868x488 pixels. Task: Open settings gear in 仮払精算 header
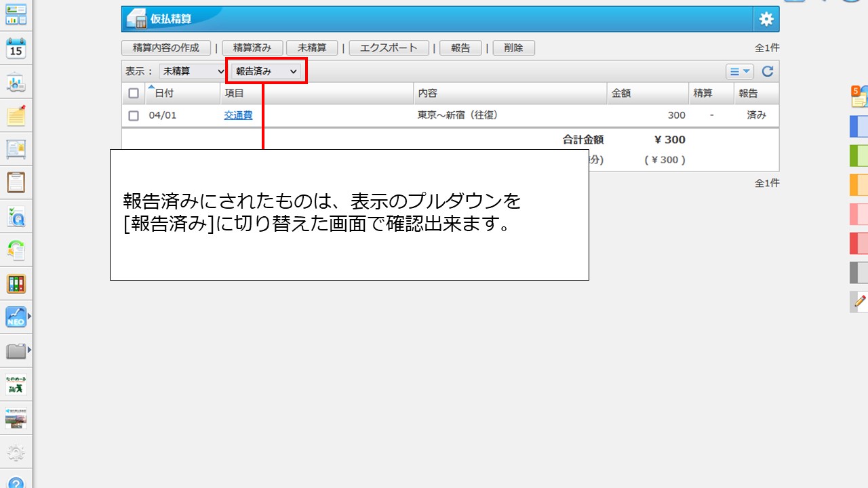click(x=766, y=19)
